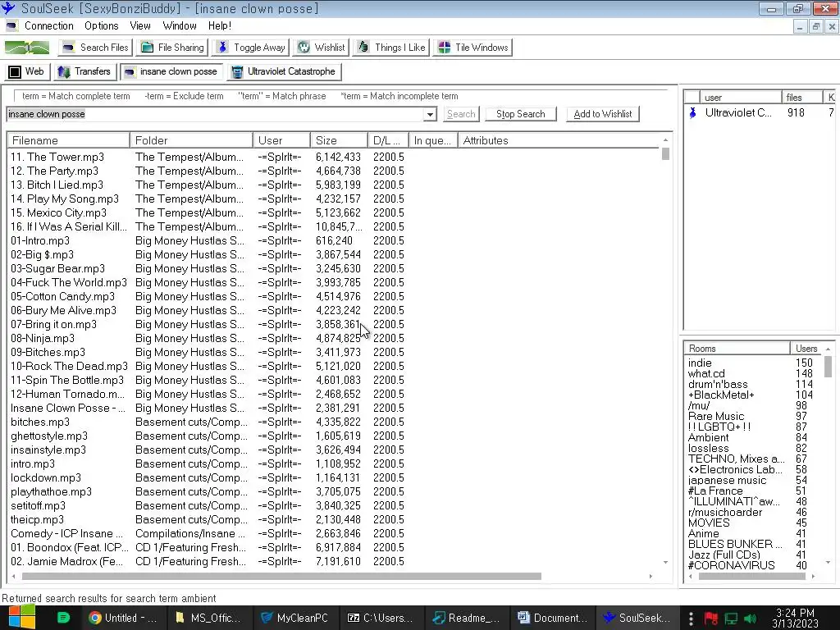The height and width of the screenshot is (630, 840).
Task: Select file 10-Rock The Dead.mp3
Action: point(69,366)
